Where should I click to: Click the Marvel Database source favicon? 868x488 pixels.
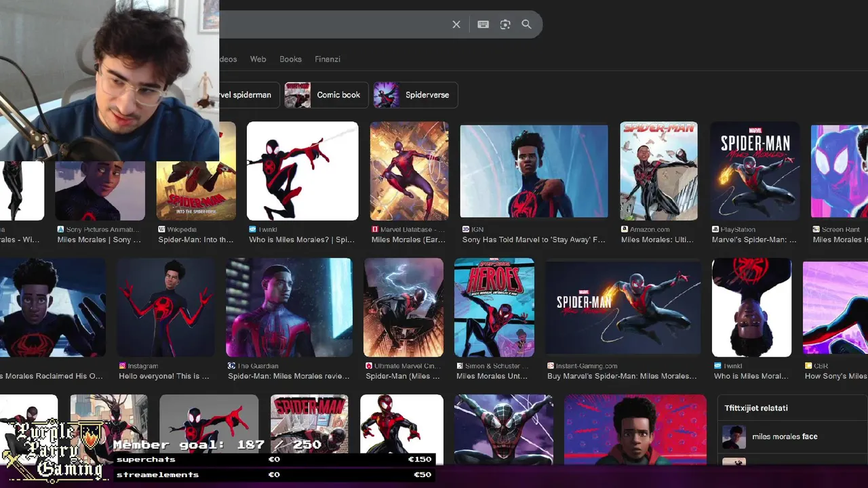(375, 230)
